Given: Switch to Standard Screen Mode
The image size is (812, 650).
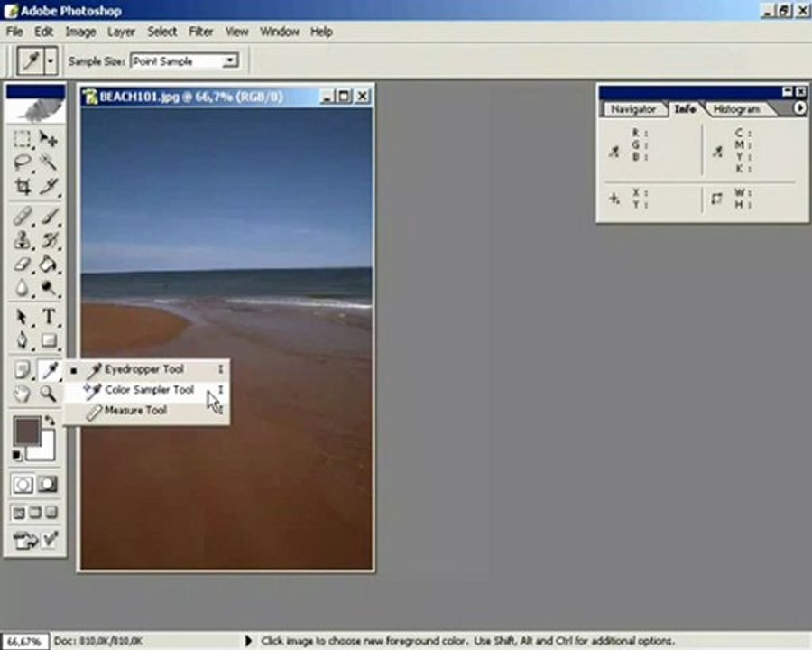Looking at the screenshot, I should 19,513.
